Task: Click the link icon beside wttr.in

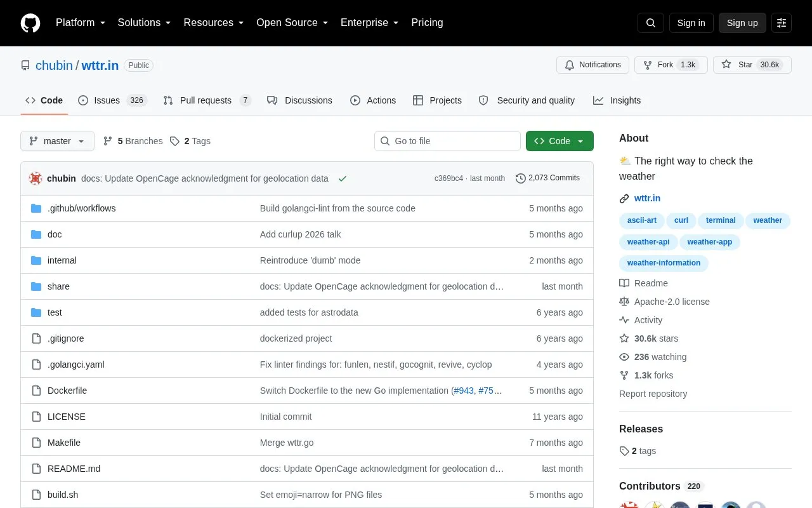Action: point(624,199)
